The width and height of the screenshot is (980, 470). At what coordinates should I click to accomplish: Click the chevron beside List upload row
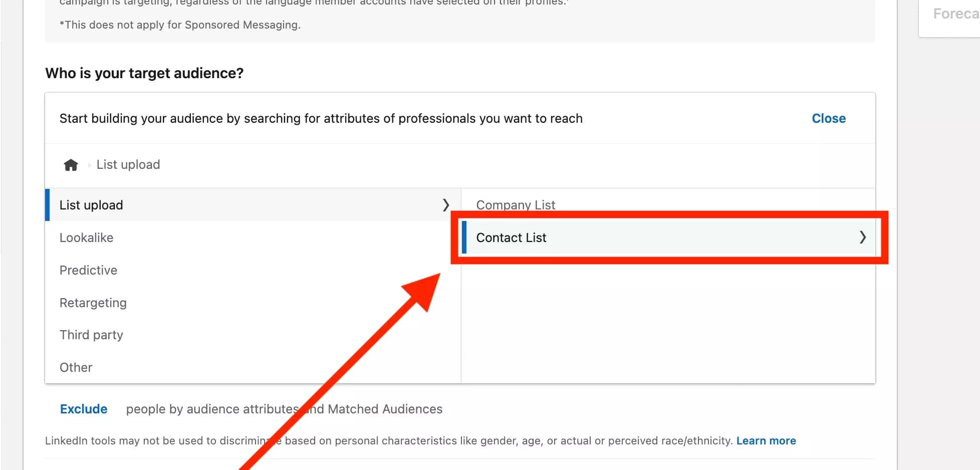(445, 205)
